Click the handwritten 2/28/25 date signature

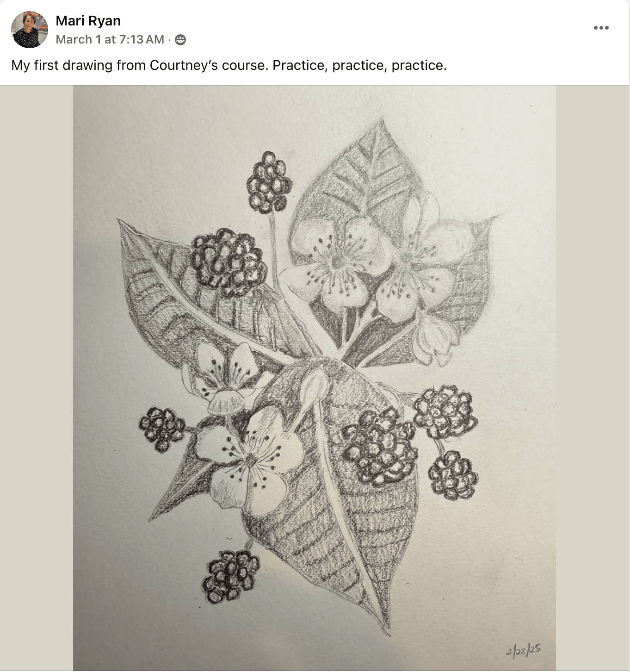click(524, 650)
